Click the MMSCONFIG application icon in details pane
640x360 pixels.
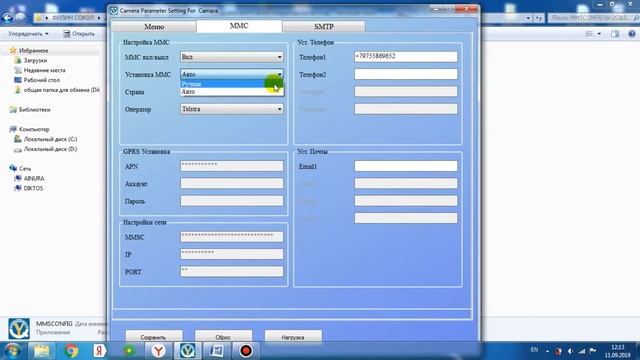click(x=19, y=329)
